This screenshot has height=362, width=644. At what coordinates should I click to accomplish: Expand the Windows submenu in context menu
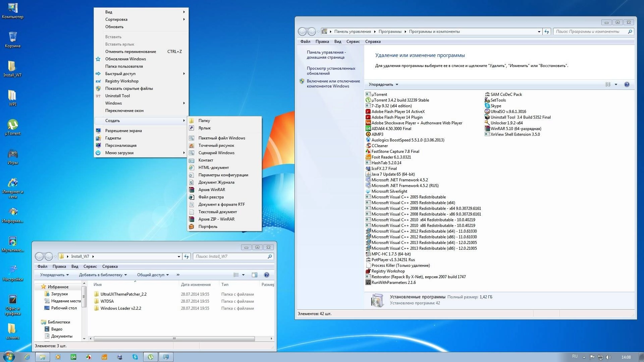point(141,103)
